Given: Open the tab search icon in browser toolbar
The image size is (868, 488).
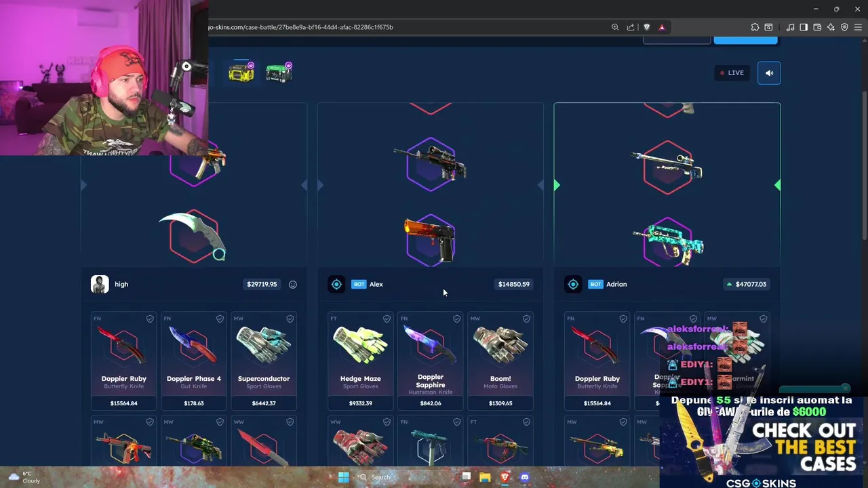Looking at the screenshot, I should pos(768,27).
